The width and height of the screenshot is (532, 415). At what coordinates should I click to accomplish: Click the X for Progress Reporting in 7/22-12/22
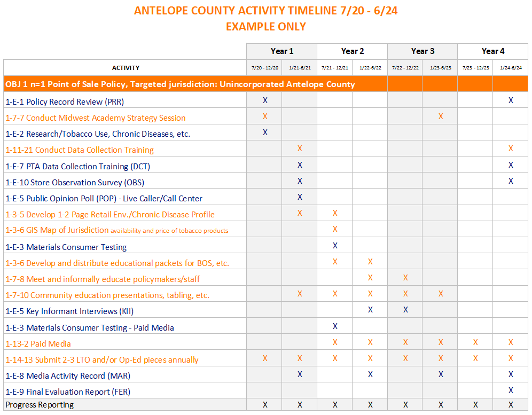tap(405, 405)
